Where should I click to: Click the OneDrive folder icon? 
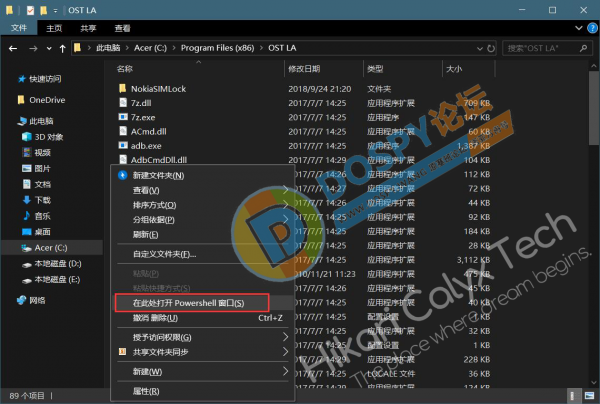pyautogui.click(x=21, y=100)
